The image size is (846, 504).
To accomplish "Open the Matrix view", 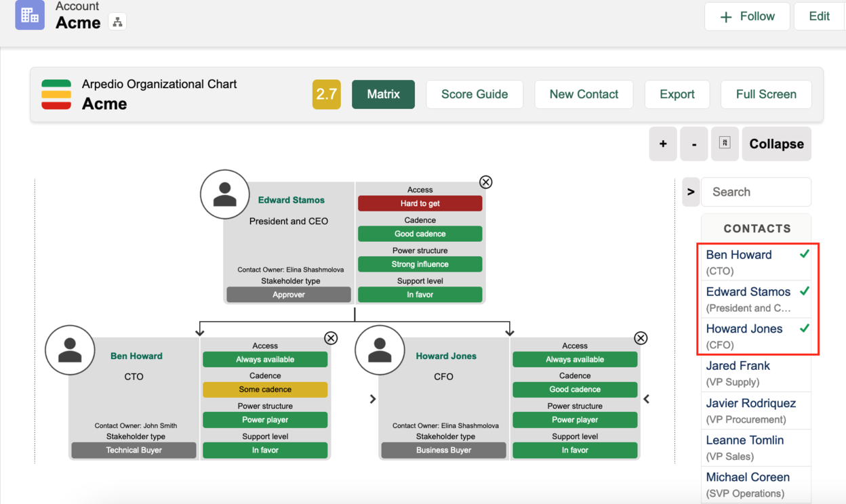I will [x=383, y=94].
